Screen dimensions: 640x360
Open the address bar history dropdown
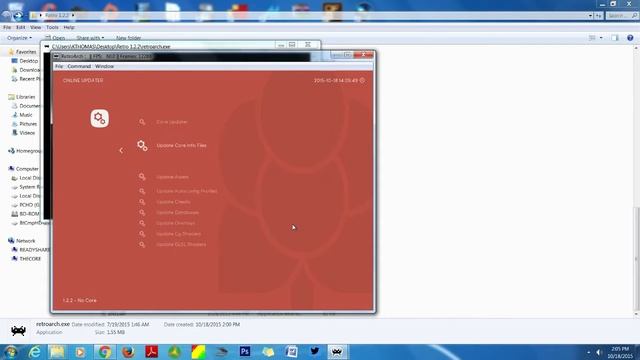[x=590, y=16]
